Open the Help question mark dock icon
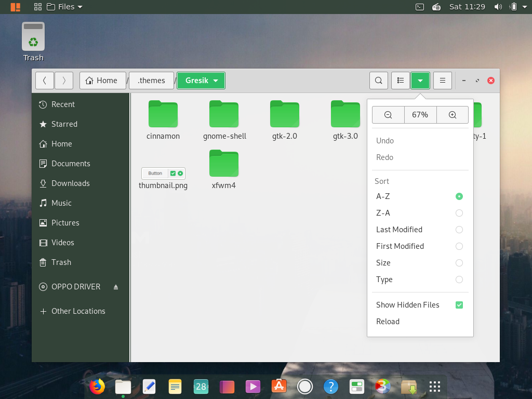 point(331,387)
